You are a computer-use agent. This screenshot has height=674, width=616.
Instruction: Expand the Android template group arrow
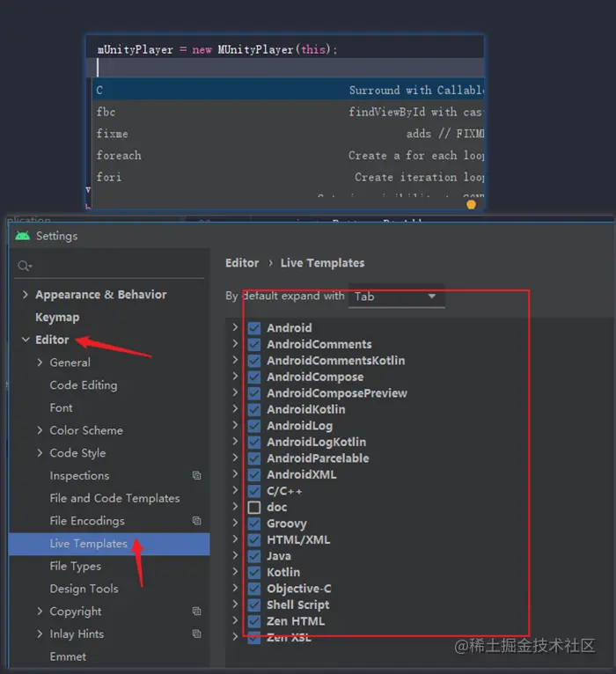coord(235,327)
